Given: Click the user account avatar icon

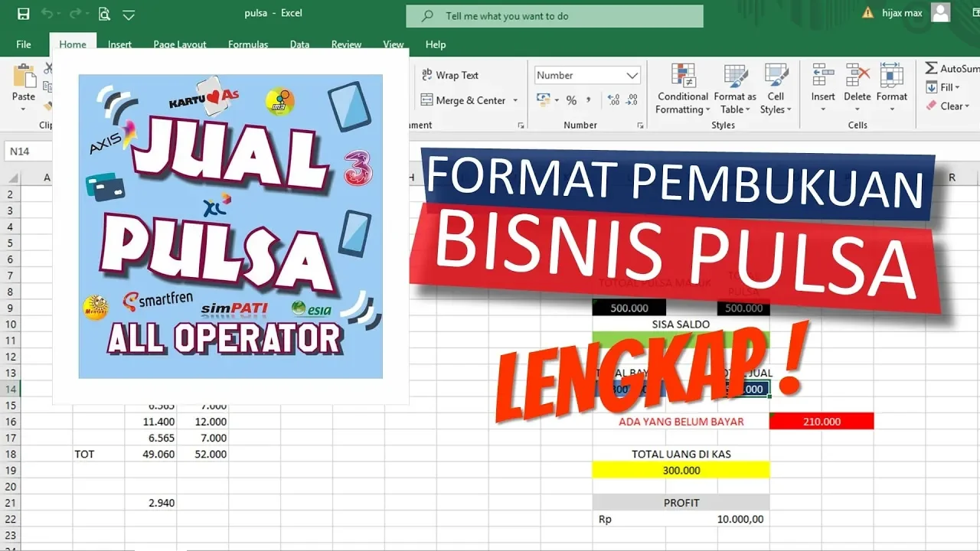Looking at the screenshot, I should coord(941,12).
